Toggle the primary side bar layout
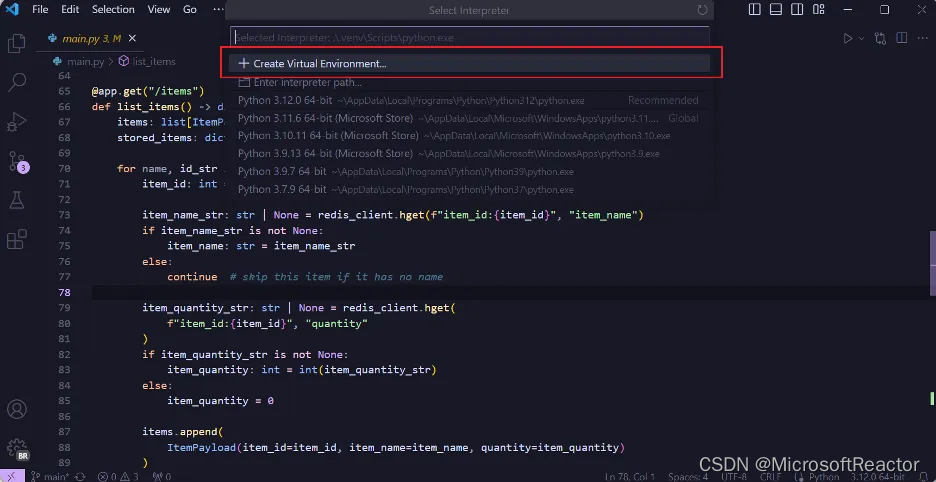This screenshot has width=936, height=482. point(755,10)
